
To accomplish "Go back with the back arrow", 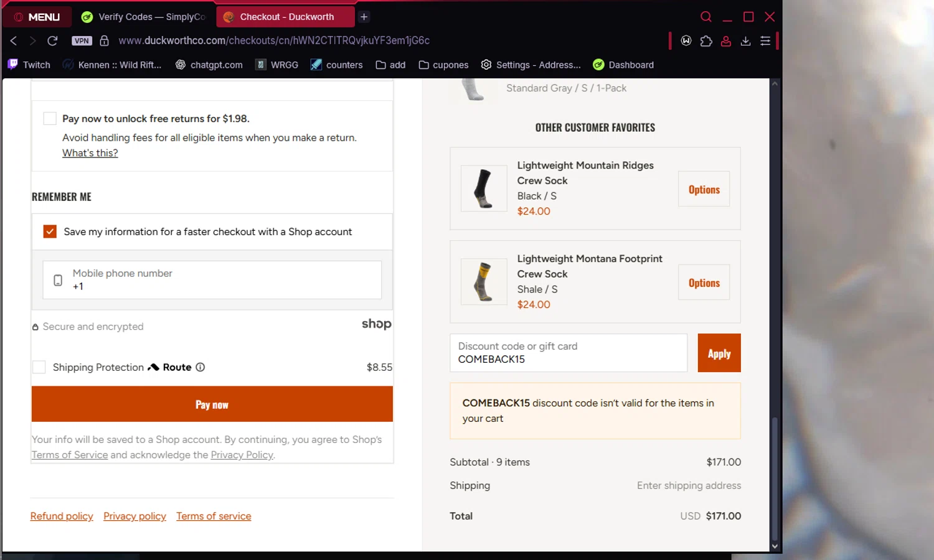I will point(14,40).
